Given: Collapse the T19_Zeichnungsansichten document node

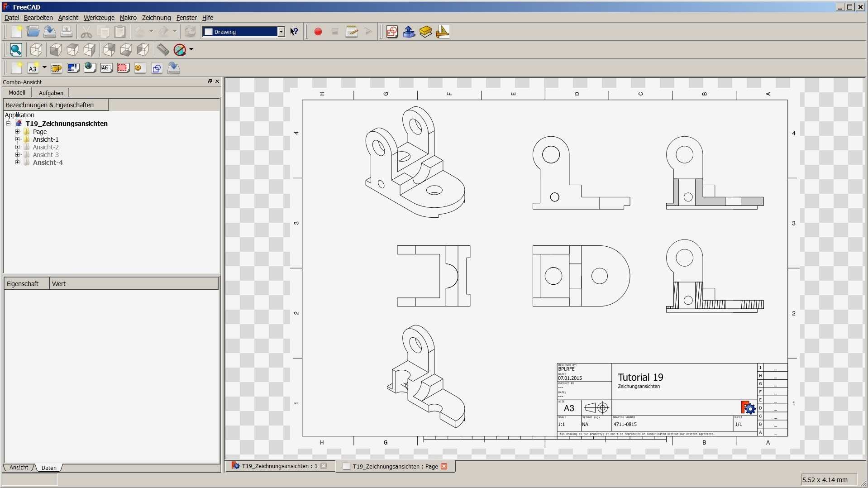Looking at the screenshot, I should pyautogui.click(x=9, y=123).
